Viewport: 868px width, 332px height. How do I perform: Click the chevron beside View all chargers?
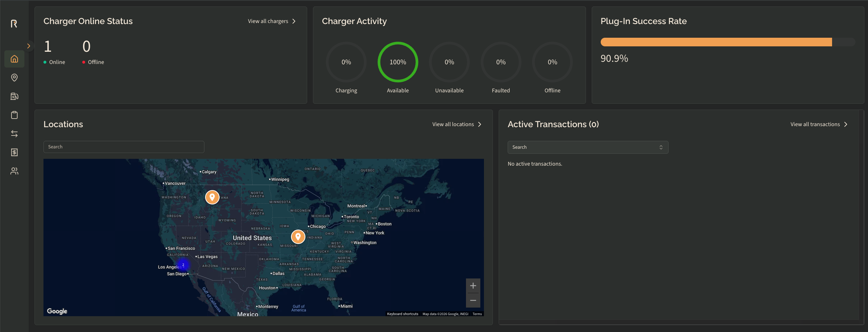[294, 21]
